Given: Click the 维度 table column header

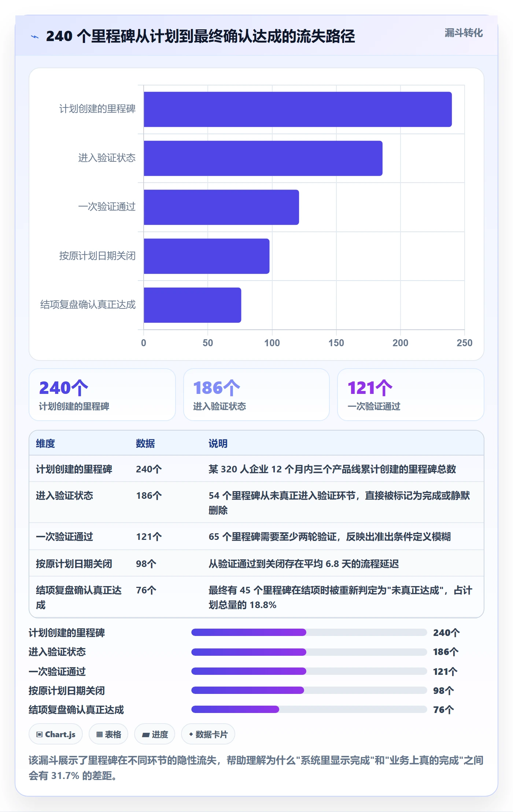Looking at the screenshot, I should coord(45,443).
